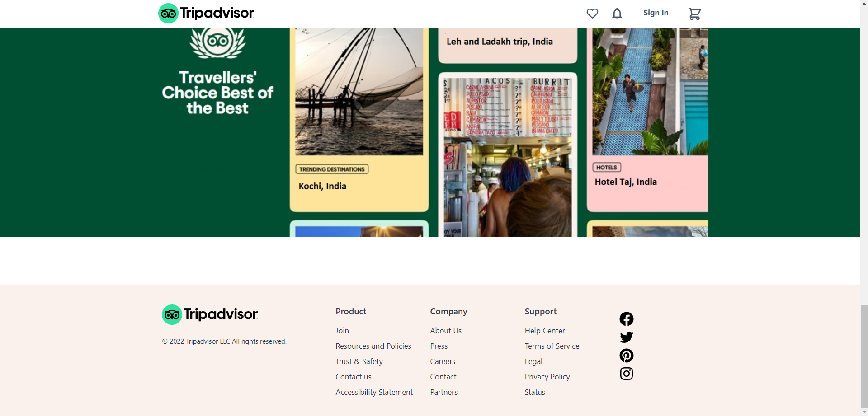Click the Tripadvisor logo in the header

point(206,13)
